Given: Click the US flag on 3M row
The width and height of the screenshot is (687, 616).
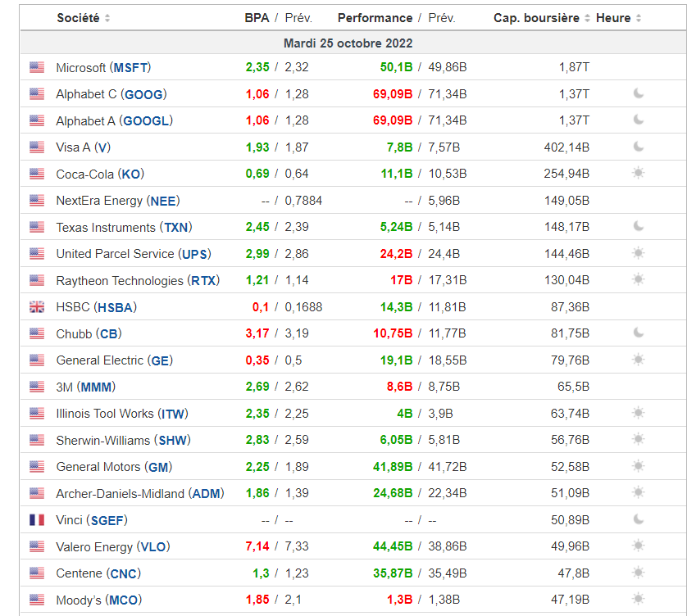Looking at the screenshot, I should pyautogui.click(x=37, y=387).
